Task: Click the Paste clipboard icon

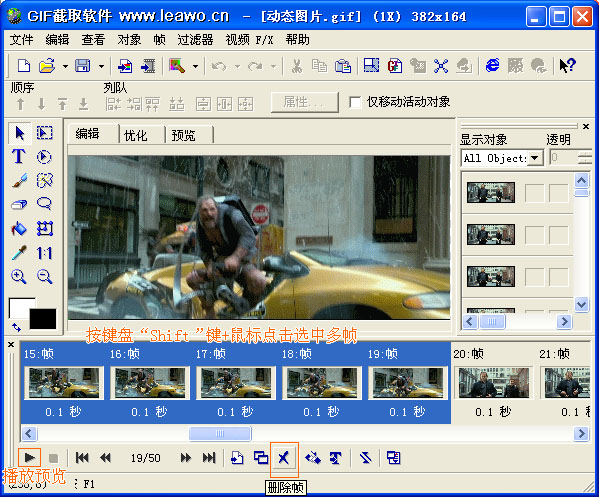Action: point(343,66)
